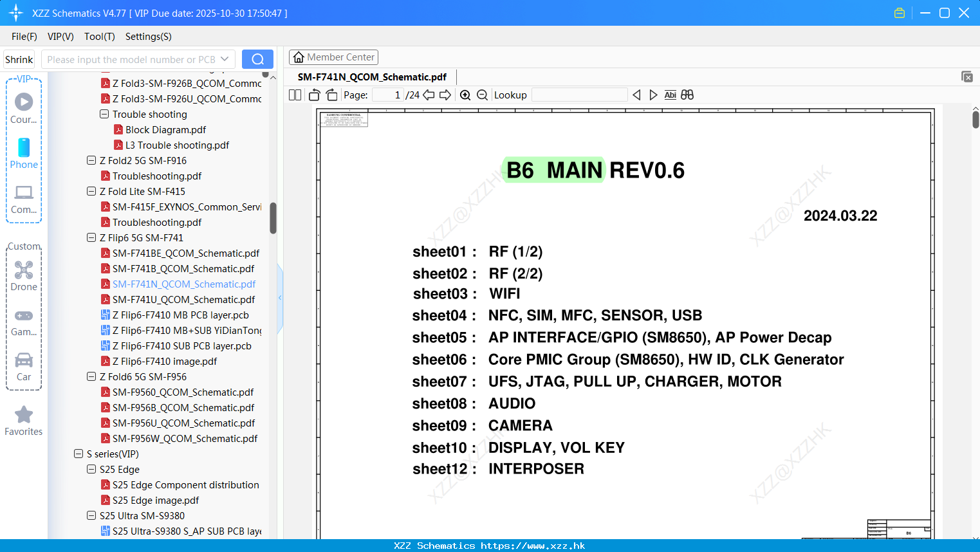Select the Phone category

click(x=24, y=153)
